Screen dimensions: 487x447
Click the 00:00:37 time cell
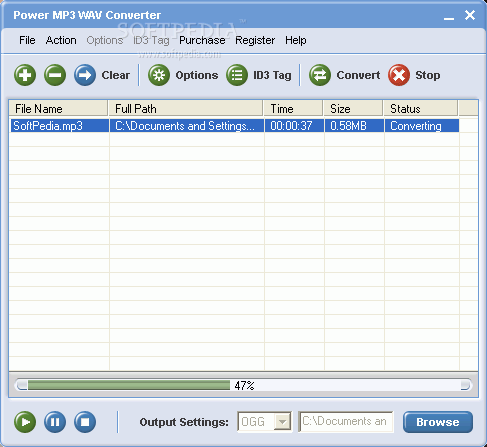tap(294, 126)
